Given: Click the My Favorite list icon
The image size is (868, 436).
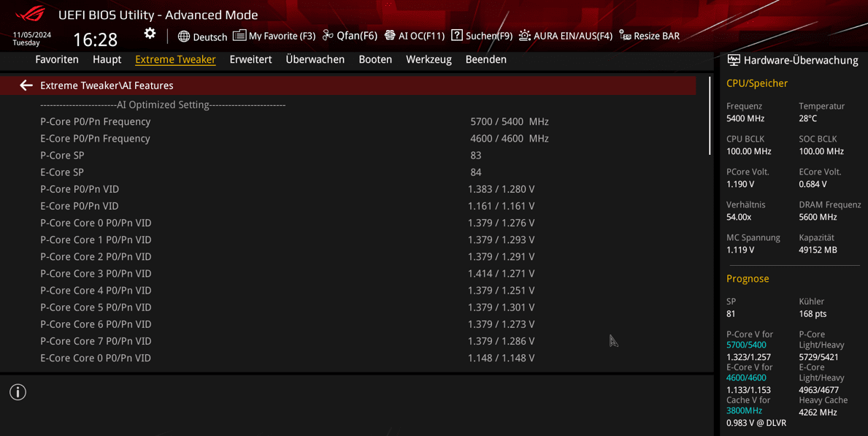Looking at the screenshot, I should point(239,36).
